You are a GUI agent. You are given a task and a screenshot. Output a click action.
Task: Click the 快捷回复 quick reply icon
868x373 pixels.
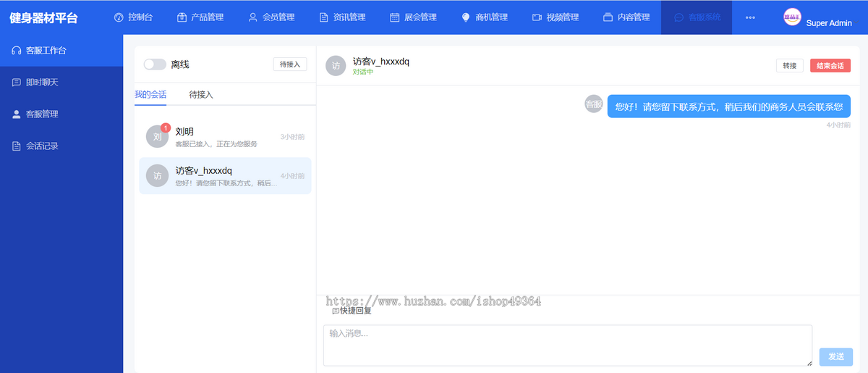click(336, 311)
